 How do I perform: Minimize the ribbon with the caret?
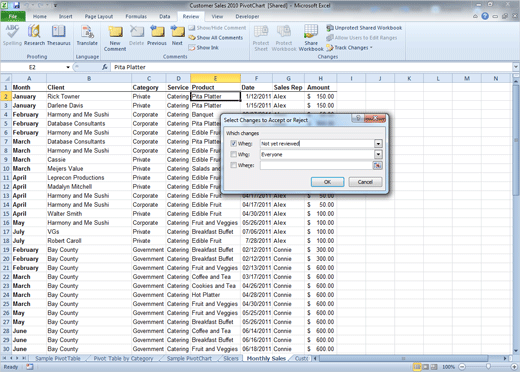pos(475,16)
